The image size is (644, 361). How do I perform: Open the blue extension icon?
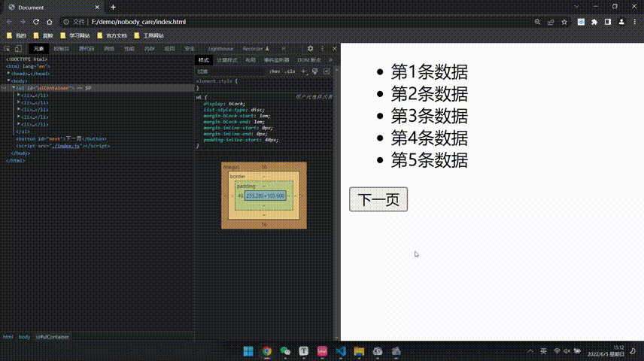pyautogui.click(x=581, y=22)
